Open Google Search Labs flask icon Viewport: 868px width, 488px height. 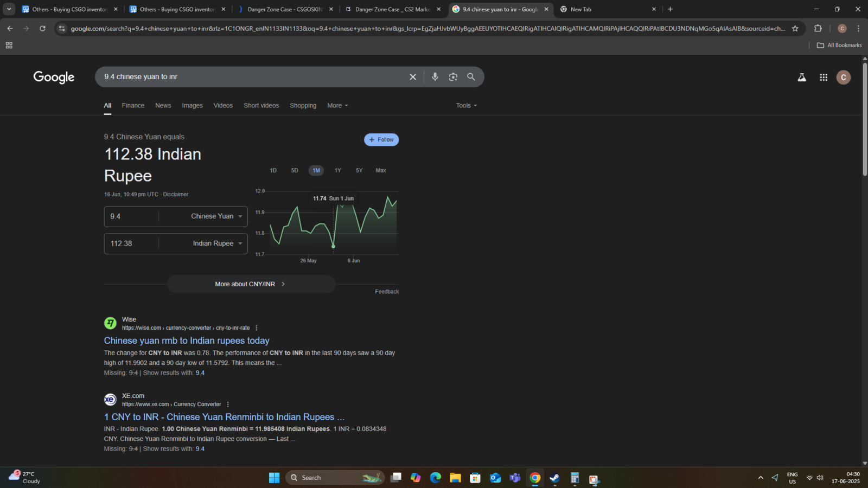pyautogui.click(x=802, y=78)
